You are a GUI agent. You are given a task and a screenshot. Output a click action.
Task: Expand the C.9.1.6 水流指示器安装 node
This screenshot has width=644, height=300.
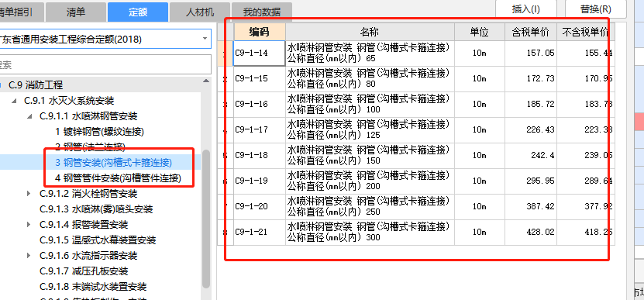[29, 255]
